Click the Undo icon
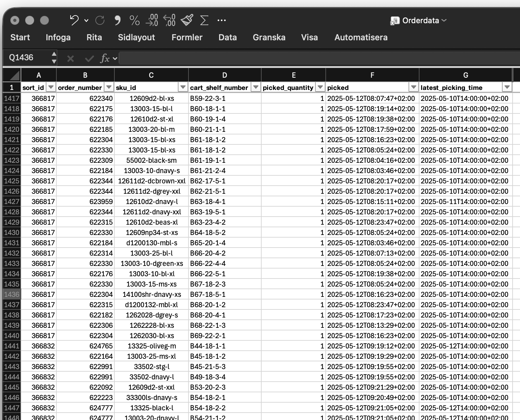The width and height of the screenshot is (520, 420). pos(73,20)
